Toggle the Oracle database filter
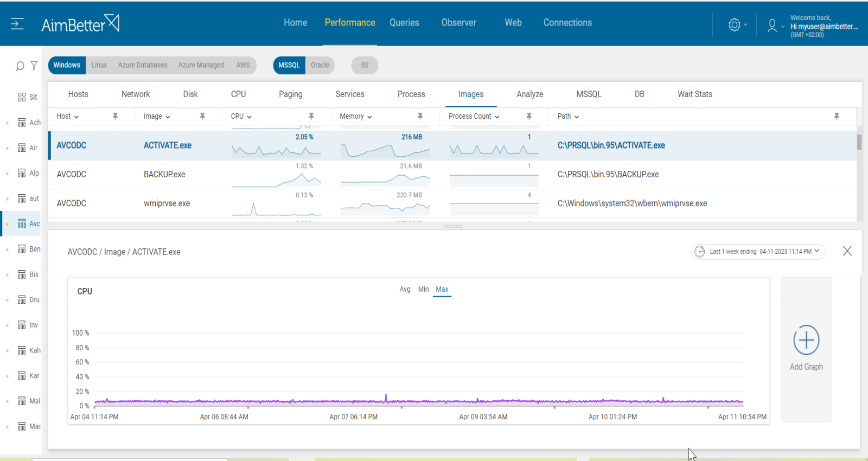Viewport: 868px width, 461px height. 320,65
